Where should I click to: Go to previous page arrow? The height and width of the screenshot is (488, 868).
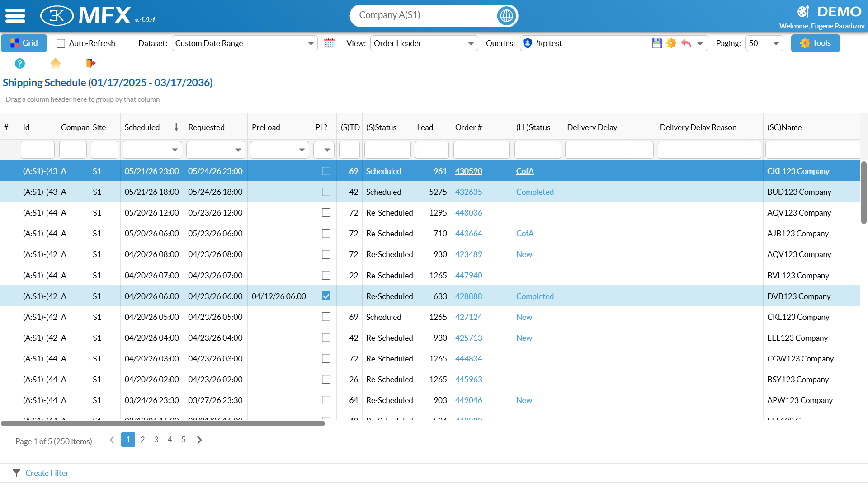(x=112, y=440)
